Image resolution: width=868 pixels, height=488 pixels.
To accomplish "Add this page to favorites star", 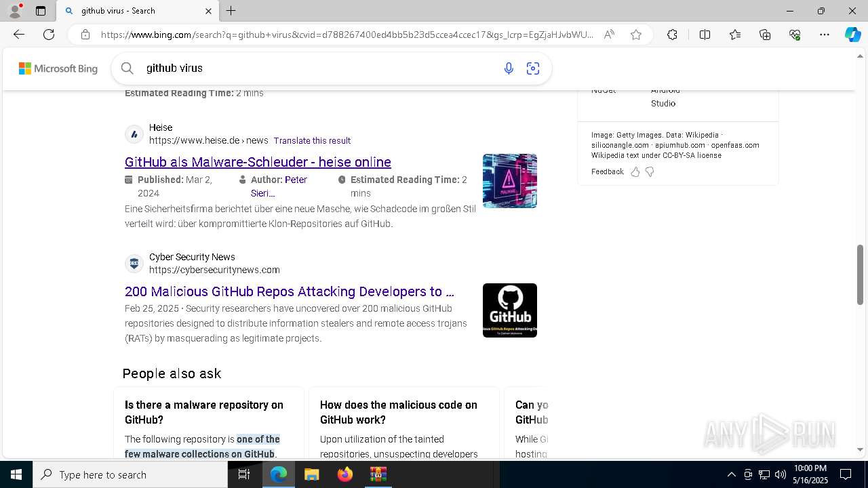I will tap(636, 35).
